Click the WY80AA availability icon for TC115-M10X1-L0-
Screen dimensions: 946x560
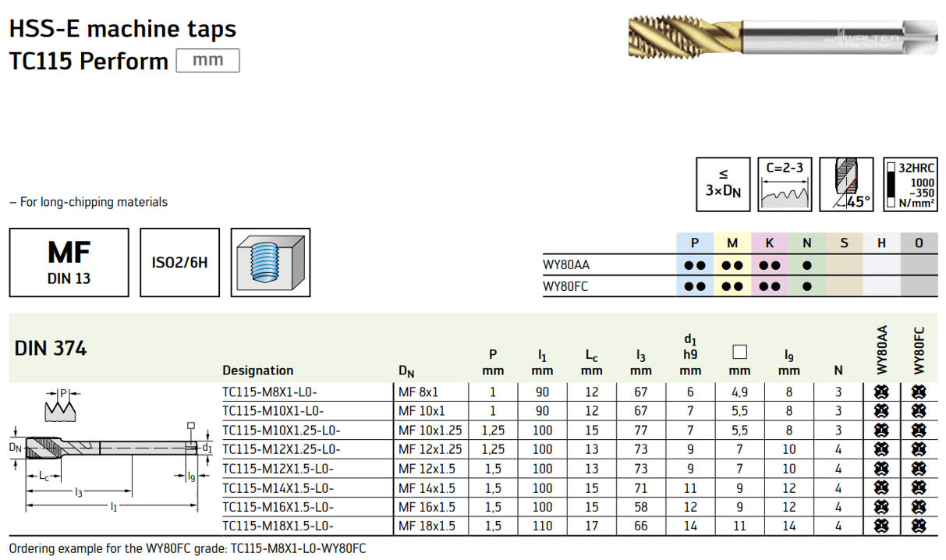(882, 411)
